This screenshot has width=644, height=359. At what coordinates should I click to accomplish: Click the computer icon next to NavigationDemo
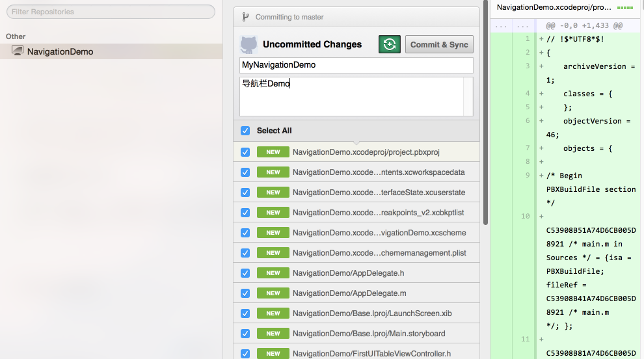coord(18,51)
